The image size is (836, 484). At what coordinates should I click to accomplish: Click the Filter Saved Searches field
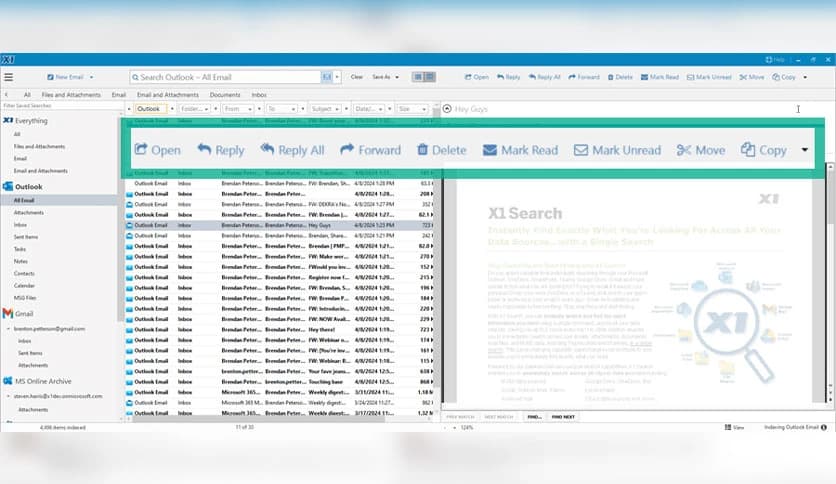tap(61, 106)
